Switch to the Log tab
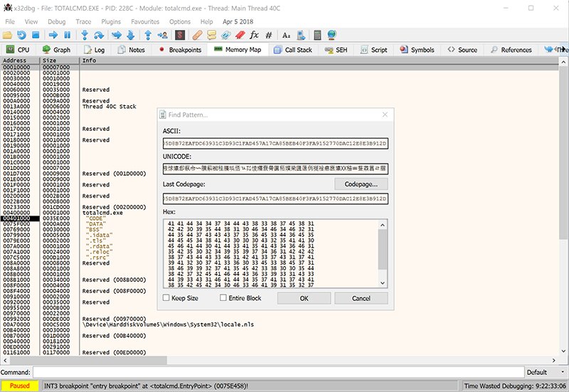The image size is (569, 392). point(95,50)
